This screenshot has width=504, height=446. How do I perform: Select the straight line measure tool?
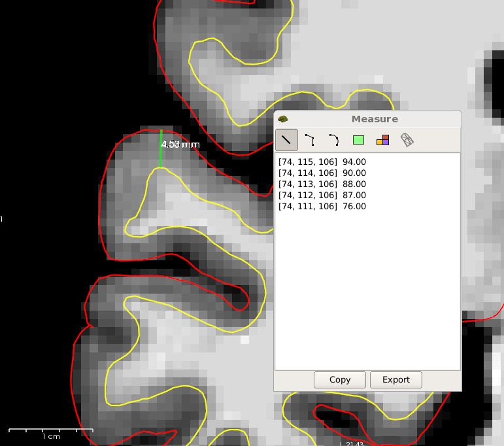(x=286, y=140)
